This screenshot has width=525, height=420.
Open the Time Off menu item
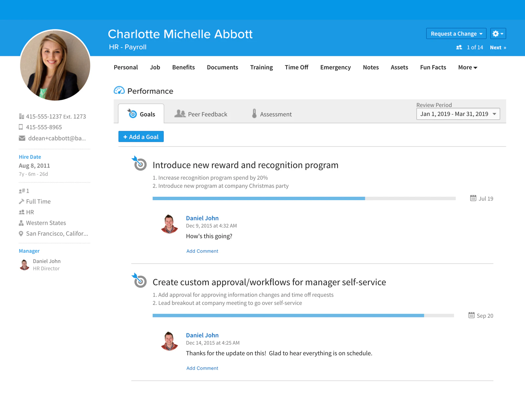point(296,67)
